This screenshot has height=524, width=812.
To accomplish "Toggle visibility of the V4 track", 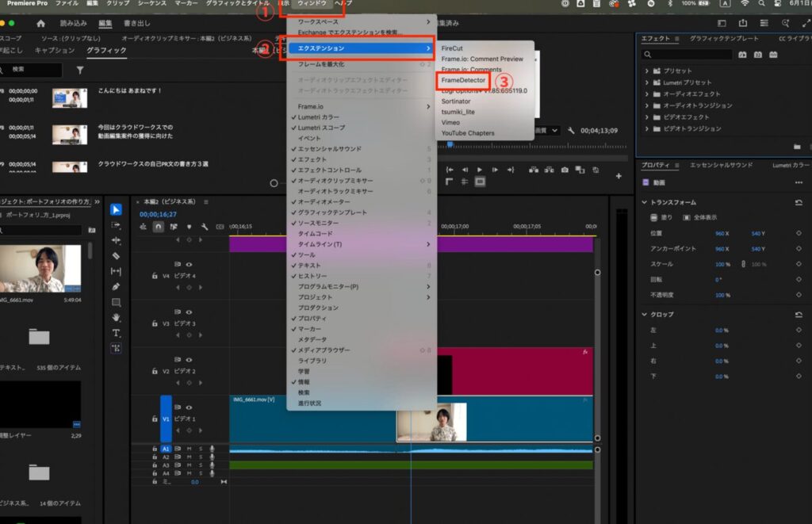I will point(189,265).
